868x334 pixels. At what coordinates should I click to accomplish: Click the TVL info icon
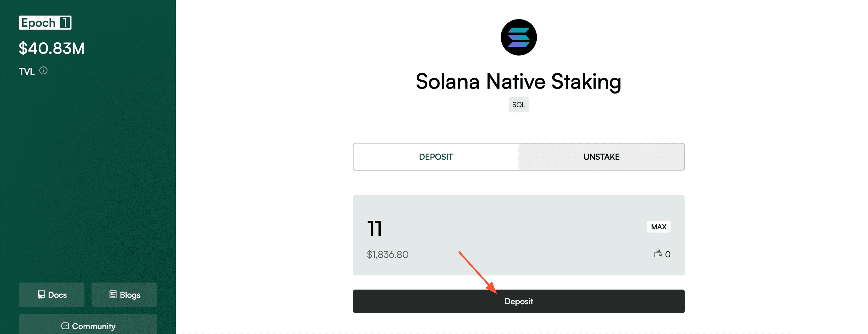click(43, 70)
